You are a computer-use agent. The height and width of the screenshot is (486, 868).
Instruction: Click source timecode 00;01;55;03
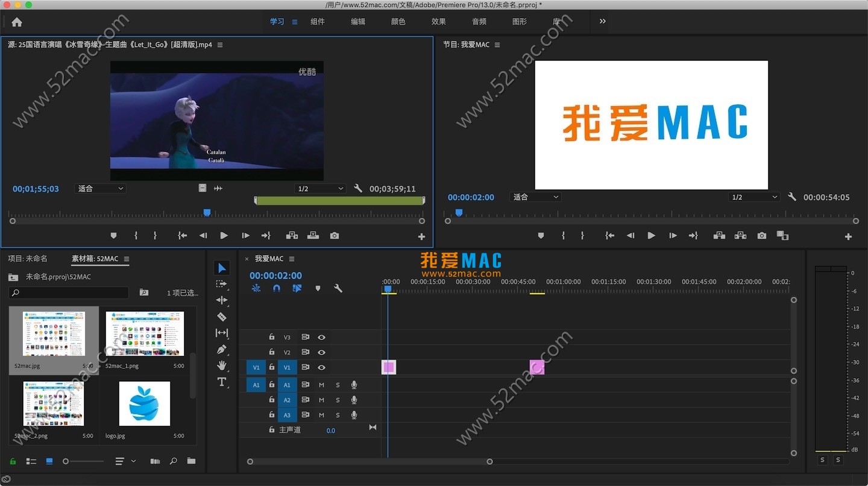pos(36,189)
